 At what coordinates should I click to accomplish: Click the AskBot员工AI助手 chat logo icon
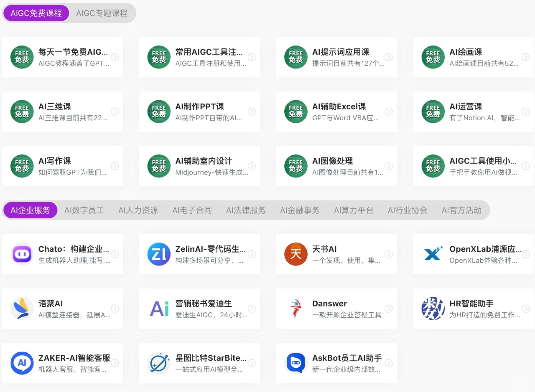point(296,363)
